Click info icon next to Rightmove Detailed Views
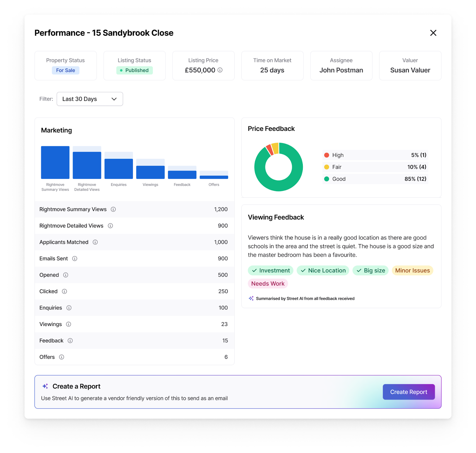 click(110, 226)
